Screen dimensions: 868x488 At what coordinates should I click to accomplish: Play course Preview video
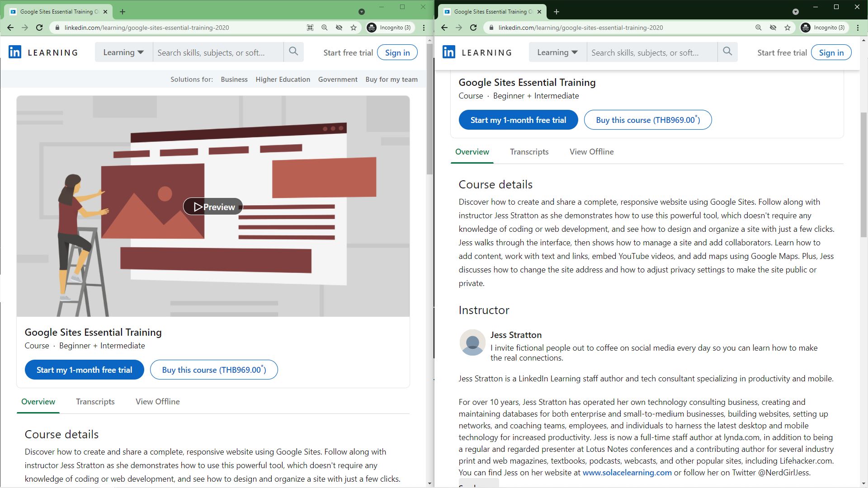[x=213, y=206]
